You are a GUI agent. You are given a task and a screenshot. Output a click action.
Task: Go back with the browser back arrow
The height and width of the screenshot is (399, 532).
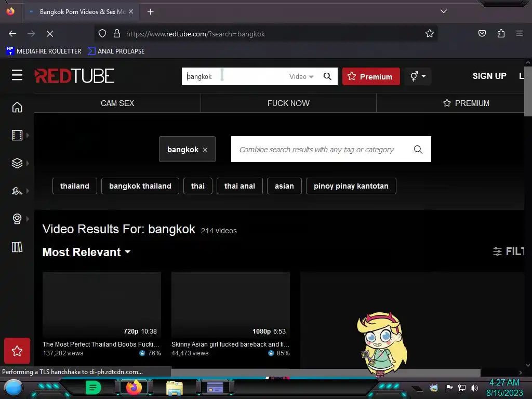pos(12,34)
